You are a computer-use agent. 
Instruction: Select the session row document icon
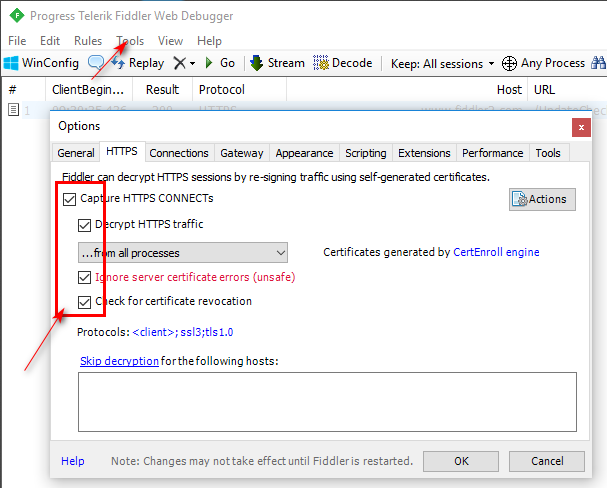point(14,110)
